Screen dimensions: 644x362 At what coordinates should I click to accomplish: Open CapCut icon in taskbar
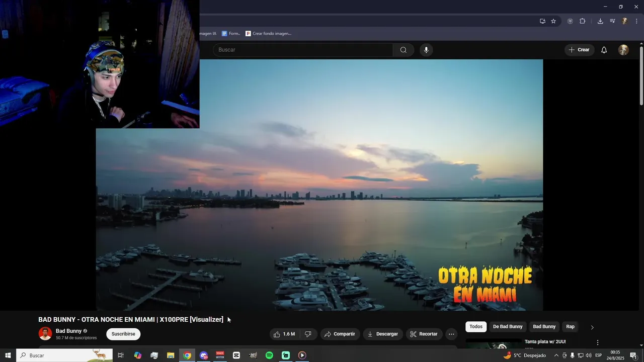tap(236, 355)
